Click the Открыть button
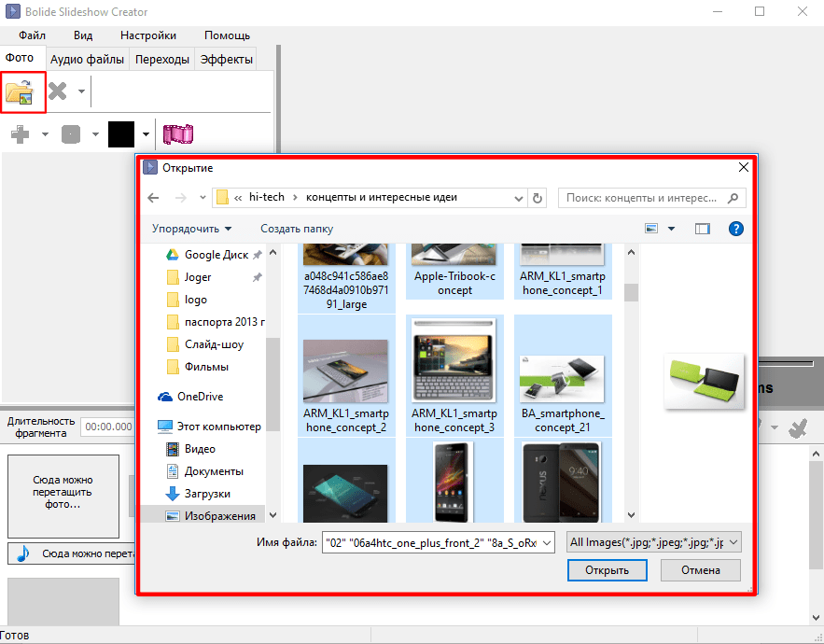The image size is (824, 644). click(x=607, y=570)
